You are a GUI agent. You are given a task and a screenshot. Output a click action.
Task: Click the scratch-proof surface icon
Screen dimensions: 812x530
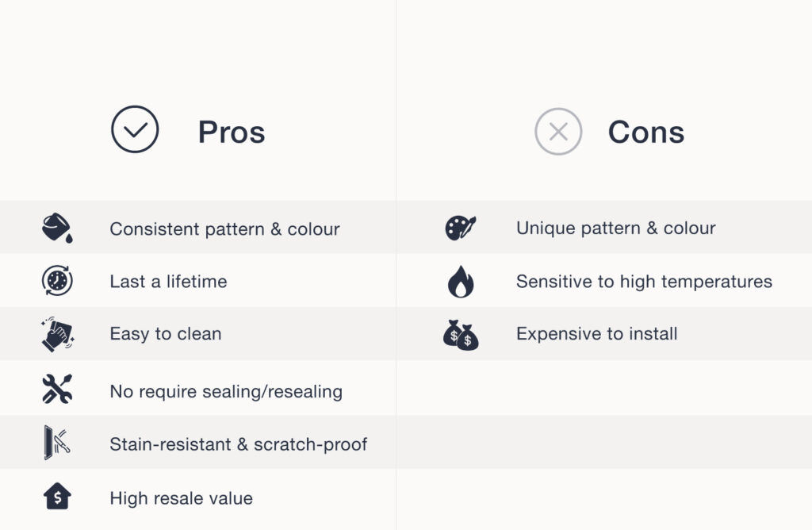(x=57, y=443)
